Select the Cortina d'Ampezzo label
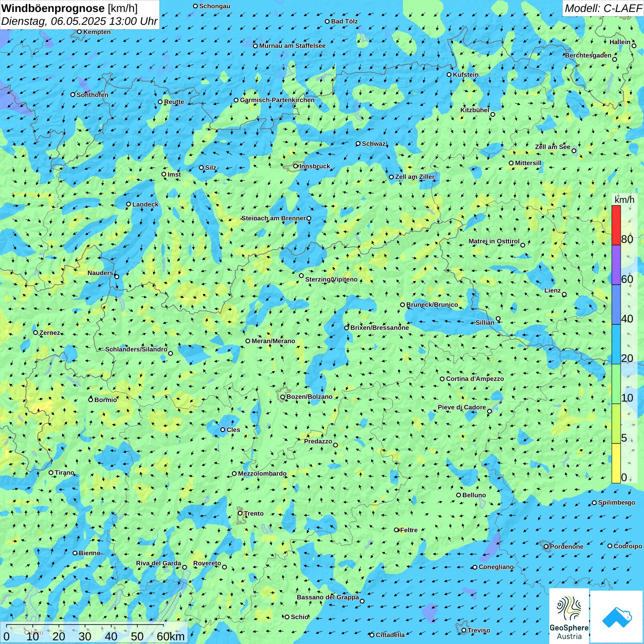Screen dimensions: 644x644 click(475, 379)
